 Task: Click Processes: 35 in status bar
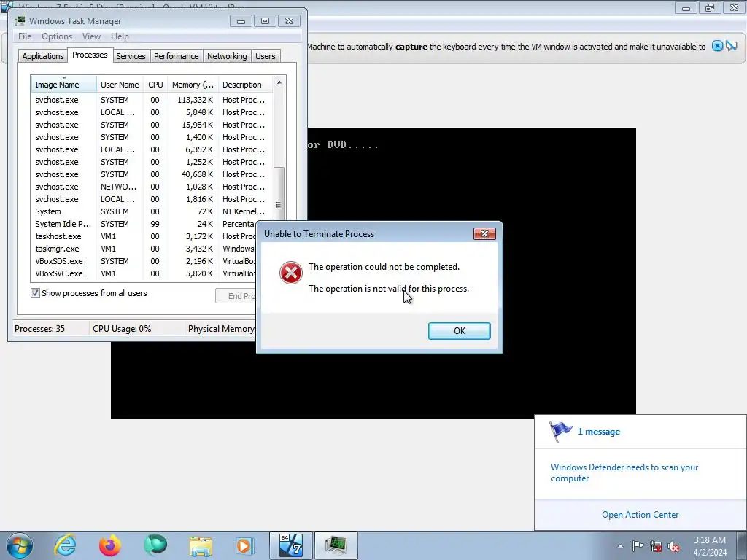click(x=39, y=329)
